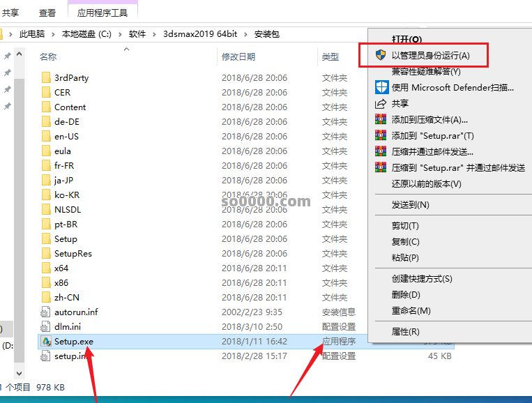Open the 共享 ribbon tab
The image size is (532, 403).
pyautogui.click(x=10, y=13)
